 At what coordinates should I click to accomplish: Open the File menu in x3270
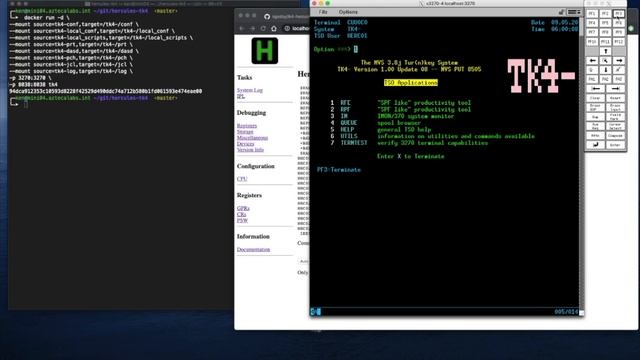(x=323, y=12)
